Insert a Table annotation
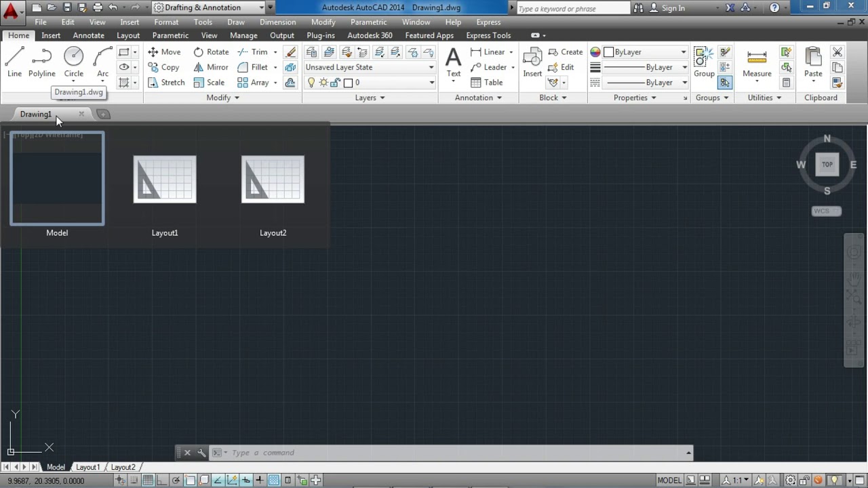Image resolution: width=868 pixels, height=488 pixels. pyautogui.click(x=486, y=83)
